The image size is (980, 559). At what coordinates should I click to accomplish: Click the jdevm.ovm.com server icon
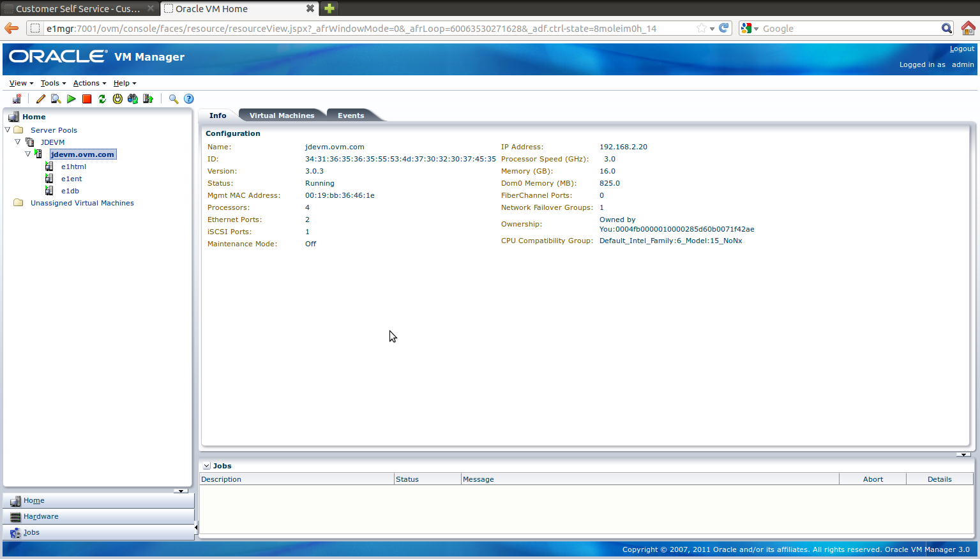39,154
